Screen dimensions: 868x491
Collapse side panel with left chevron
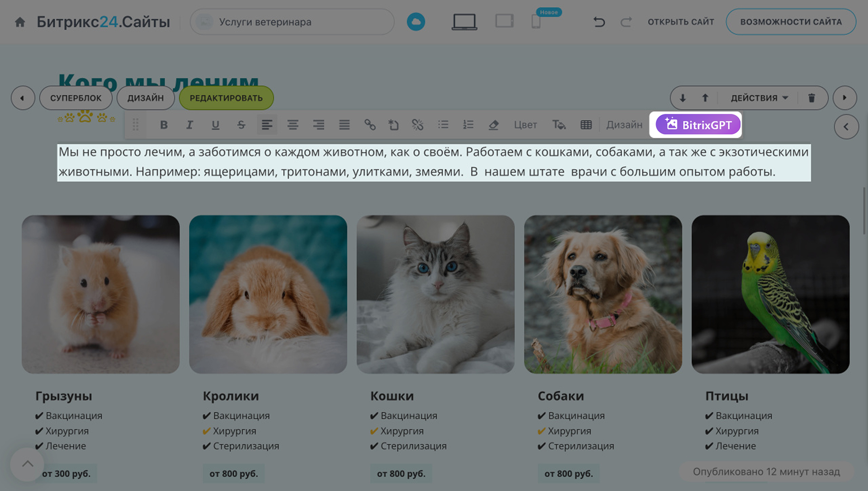(846, 127)
